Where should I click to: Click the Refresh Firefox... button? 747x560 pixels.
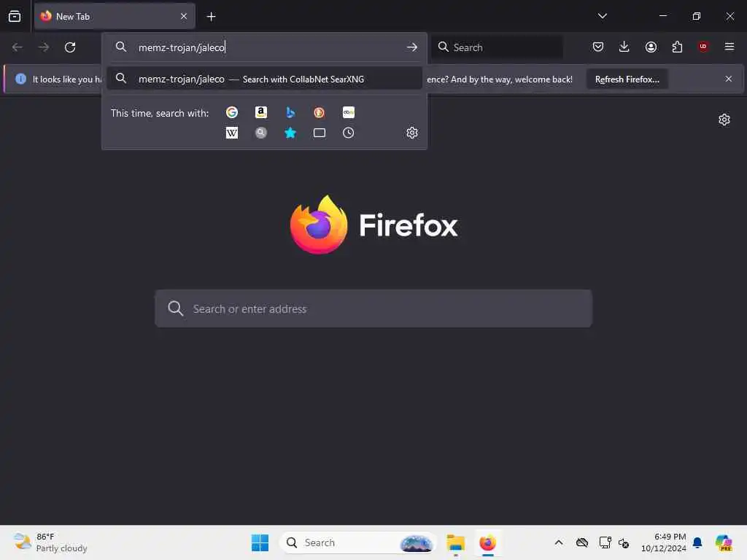click(627, 79)
